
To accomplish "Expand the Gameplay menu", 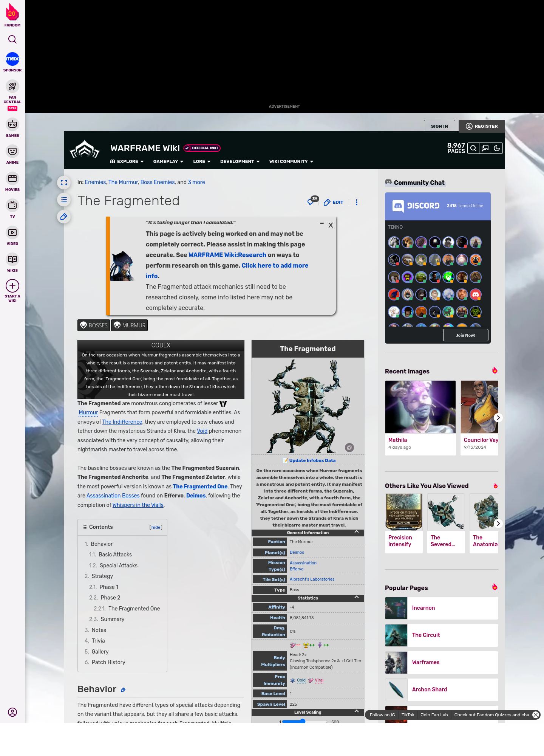I will click(168, 161).
